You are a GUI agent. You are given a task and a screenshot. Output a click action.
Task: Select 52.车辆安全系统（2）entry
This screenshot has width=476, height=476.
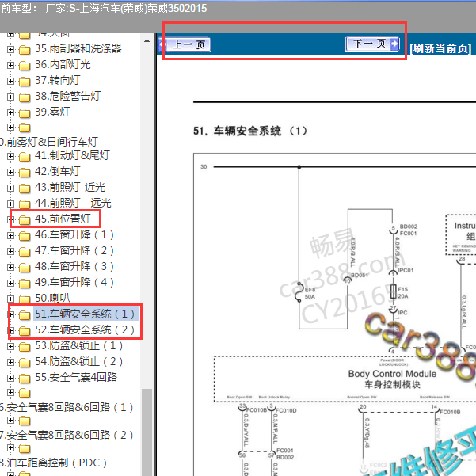point(85,330)
